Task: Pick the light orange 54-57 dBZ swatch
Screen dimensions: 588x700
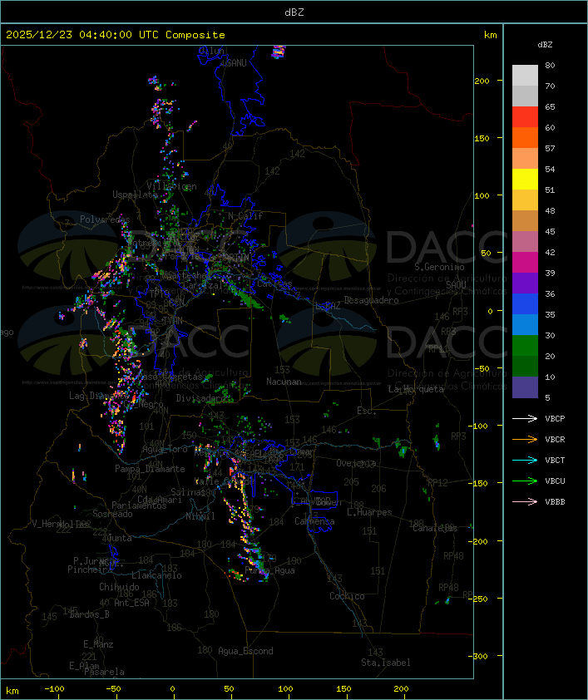Action: 525,159
